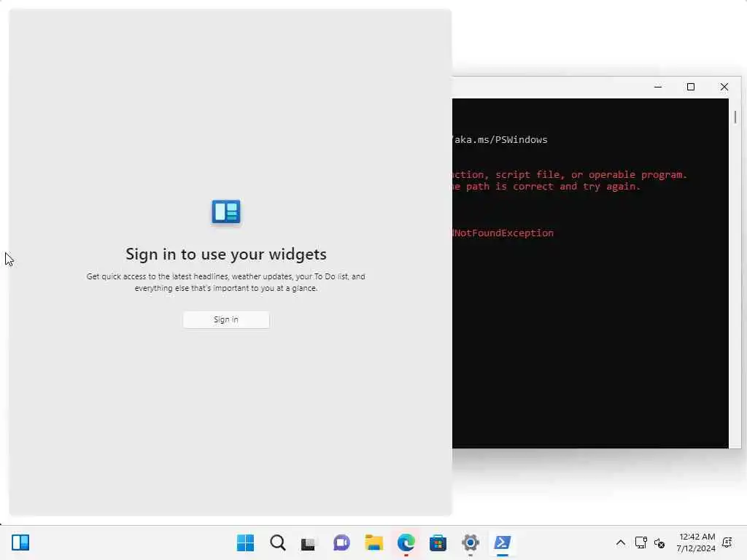The width and height of the screenshot is (747, 560).
Task: Open the Windows Start menu
Action: (x=245, y=542)
